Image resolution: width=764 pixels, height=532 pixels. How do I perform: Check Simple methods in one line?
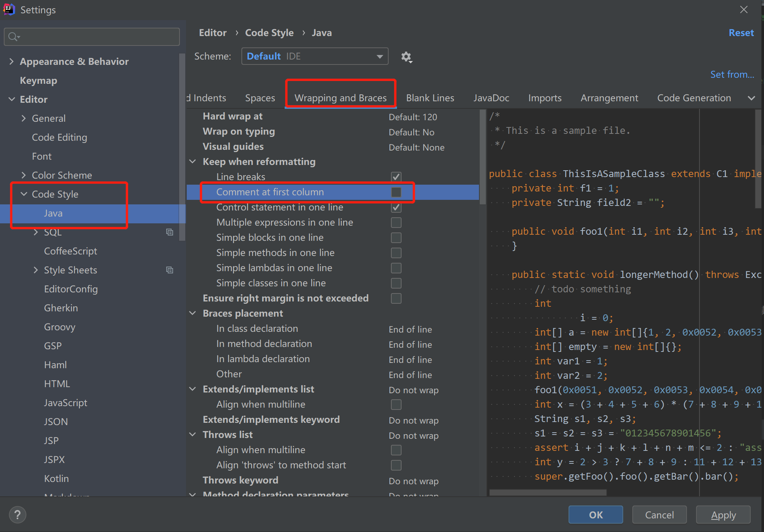396,253
